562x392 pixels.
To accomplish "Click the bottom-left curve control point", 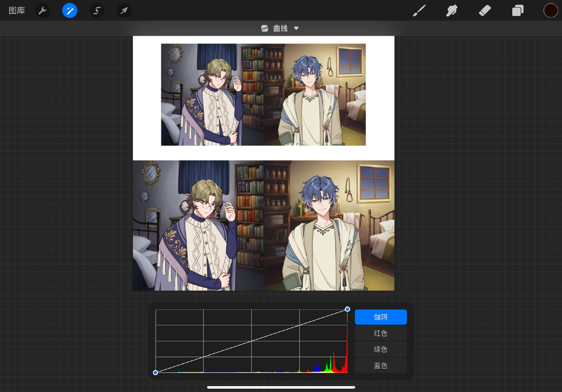I will (155, 372).
